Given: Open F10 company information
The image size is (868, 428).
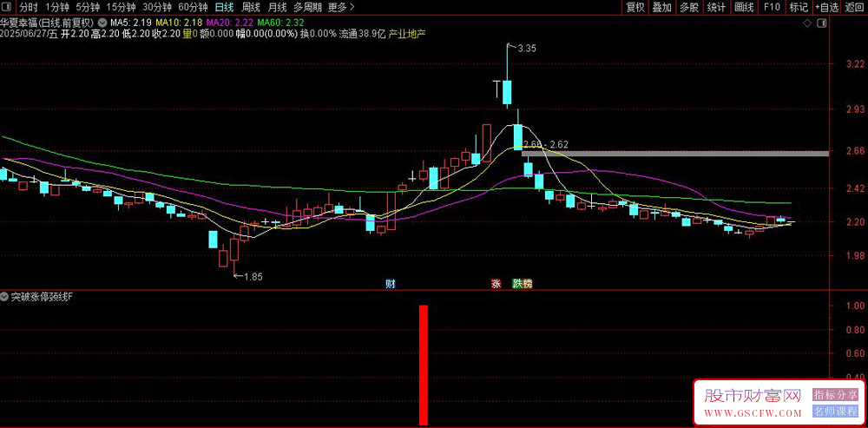Looking at the screenshot, I should (772, 7).
